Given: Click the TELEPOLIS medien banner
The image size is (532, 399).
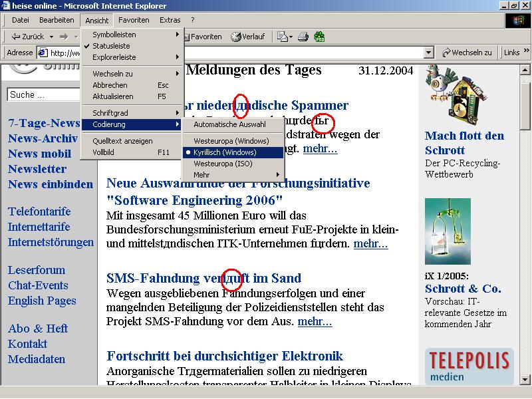Looking at the screenshot, I should click(x=469, y=366).
